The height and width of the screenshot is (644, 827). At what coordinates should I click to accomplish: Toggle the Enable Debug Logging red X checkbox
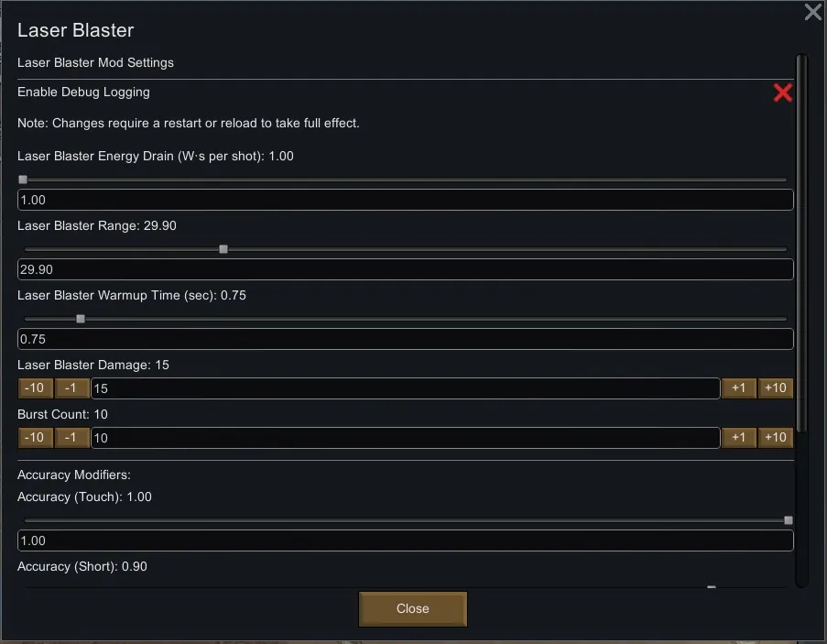[782, 93]
